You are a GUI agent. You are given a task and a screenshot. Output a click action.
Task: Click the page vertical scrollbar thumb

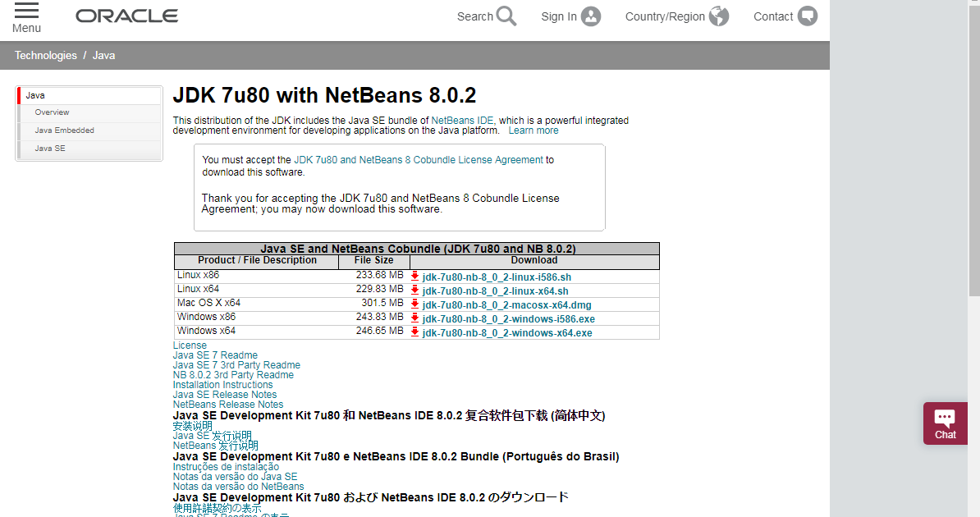[973, 150]
